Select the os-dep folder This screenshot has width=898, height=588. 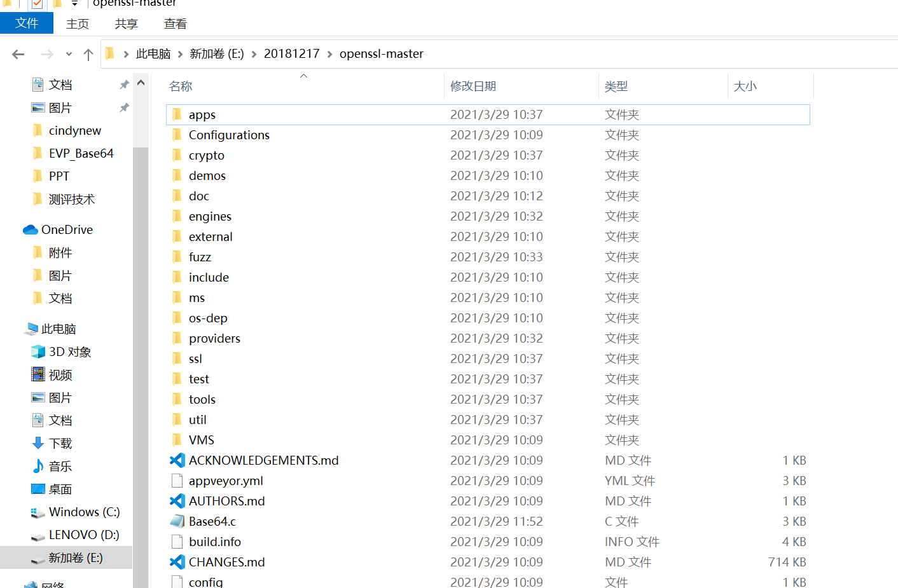tap(208, 318)
